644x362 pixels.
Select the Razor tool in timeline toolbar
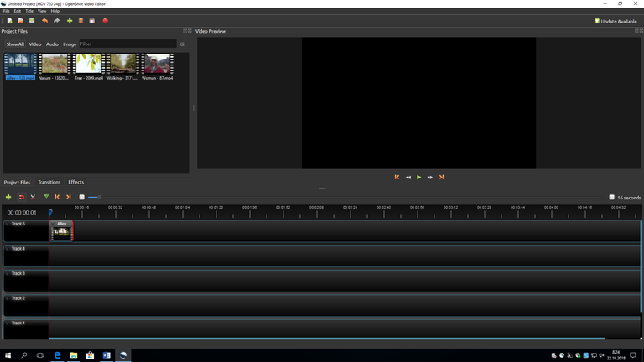coord(33,197)
